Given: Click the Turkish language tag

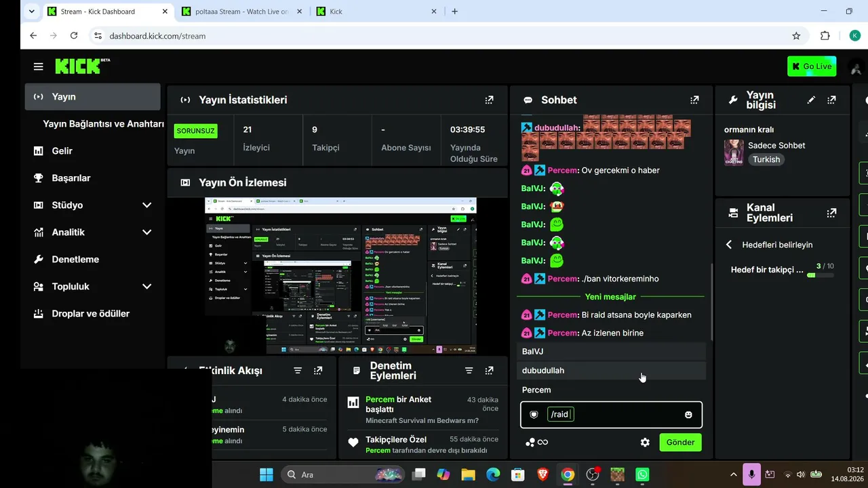Looking at the screenshot, I should 766,159.
